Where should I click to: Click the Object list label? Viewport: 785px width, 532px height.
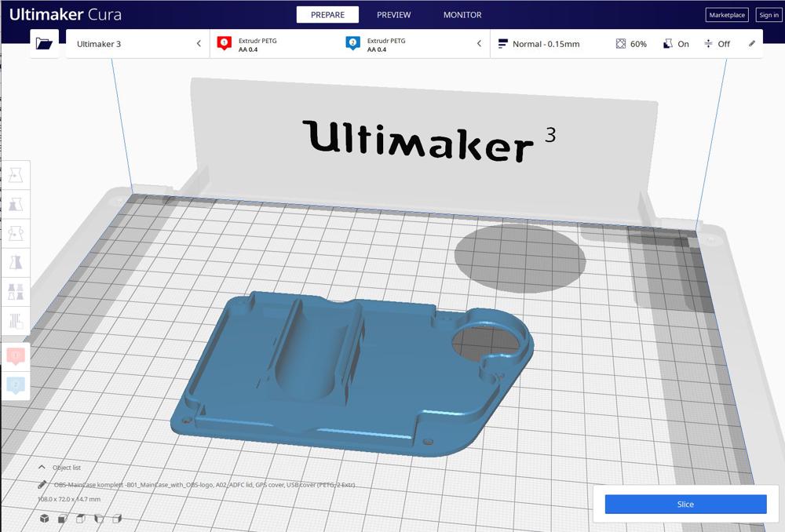point(67,468)
